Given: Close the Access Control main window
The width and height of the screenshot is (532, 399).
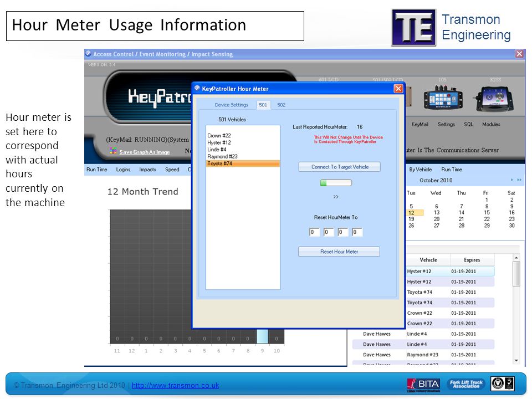Looking at the screenshot, I should (519, 54).
